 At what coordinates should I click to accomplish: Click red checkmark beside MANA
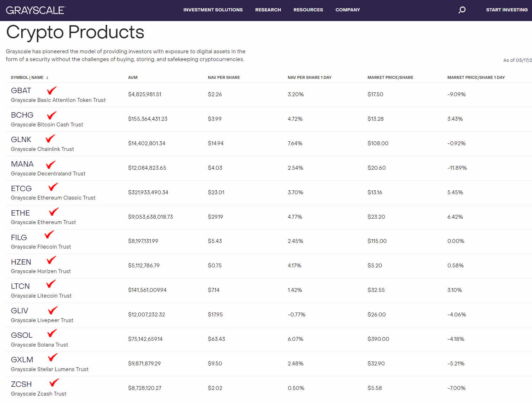(51, 164)
